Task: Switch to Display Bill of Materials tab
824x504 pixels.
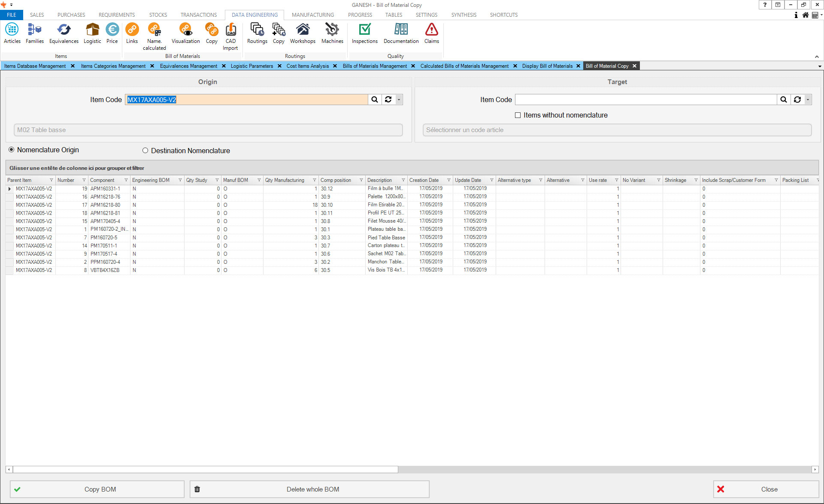Action: 547,66
